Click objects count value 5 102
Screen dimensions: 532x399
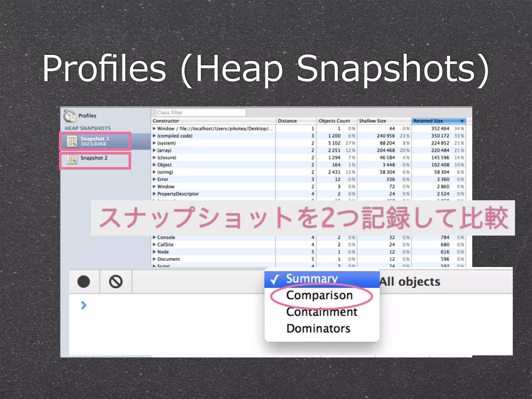tap(334, 143)
